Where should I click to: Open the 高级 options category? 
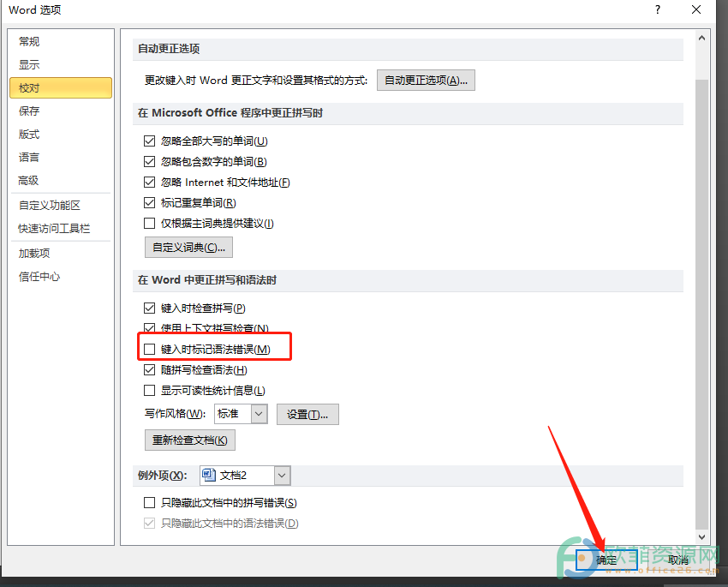click(28, 181)
